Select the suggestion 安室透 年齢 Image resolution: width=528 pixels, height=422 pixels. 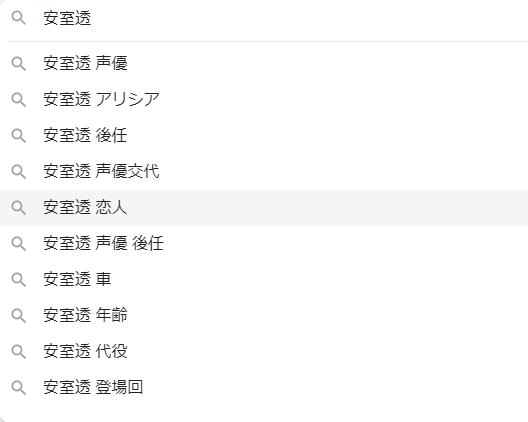[264, 316]
